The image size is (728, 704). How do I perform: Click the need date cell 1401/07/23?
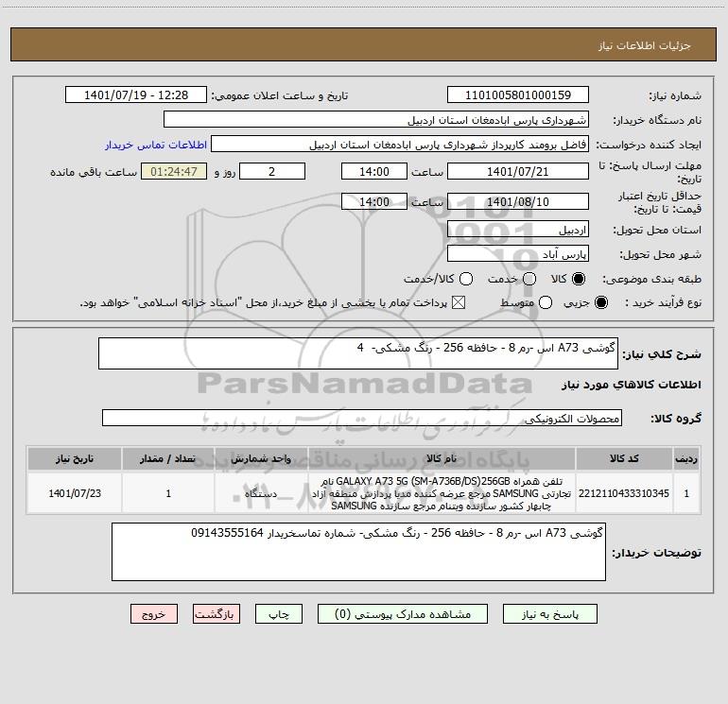click(75, 493)
